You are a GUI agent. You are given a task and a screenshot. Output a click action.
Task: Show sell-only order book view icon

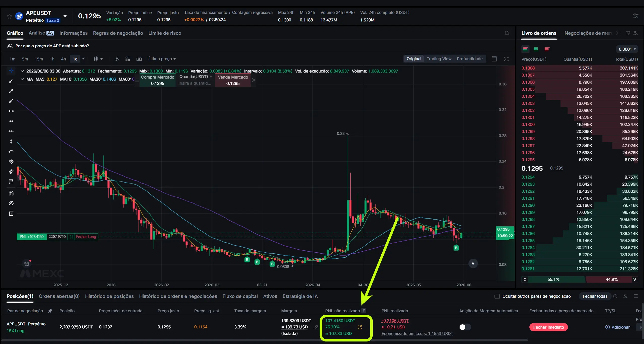pyautogui.click(x=547, y=49)
